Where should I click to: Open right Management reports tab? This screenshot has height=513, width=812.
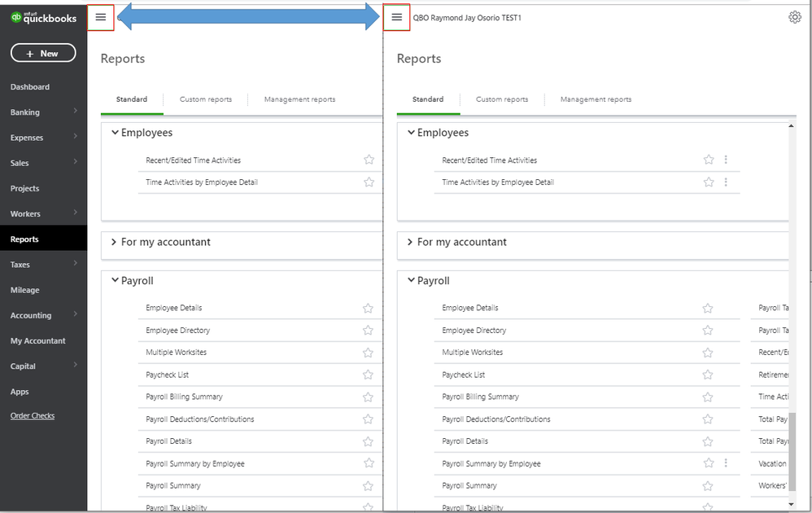tap(596, 99)
